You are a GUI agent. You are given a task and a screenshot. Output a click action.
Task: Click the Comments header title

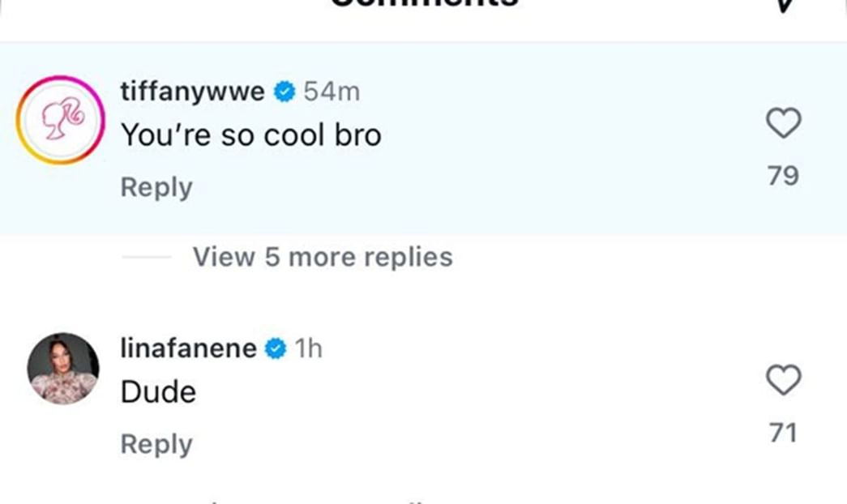point(423,3)
